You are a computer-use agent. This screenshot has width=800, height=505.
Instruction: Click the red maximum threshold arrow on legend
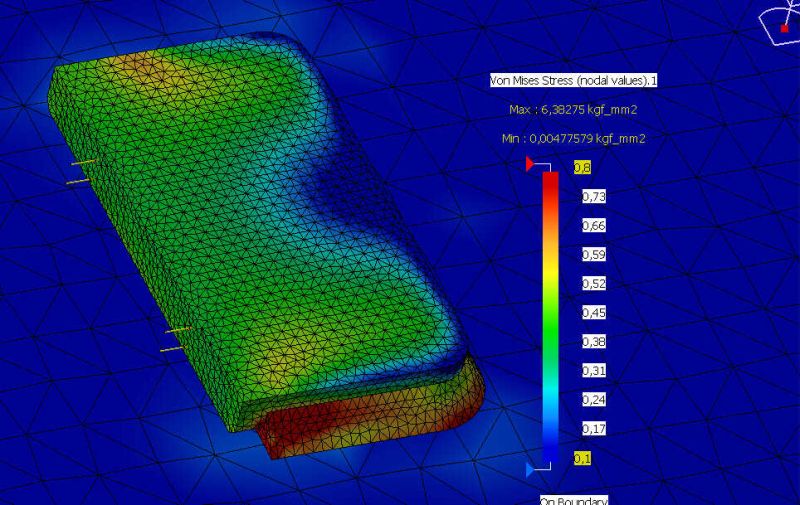pyautogui.click(x=531, y=165)
